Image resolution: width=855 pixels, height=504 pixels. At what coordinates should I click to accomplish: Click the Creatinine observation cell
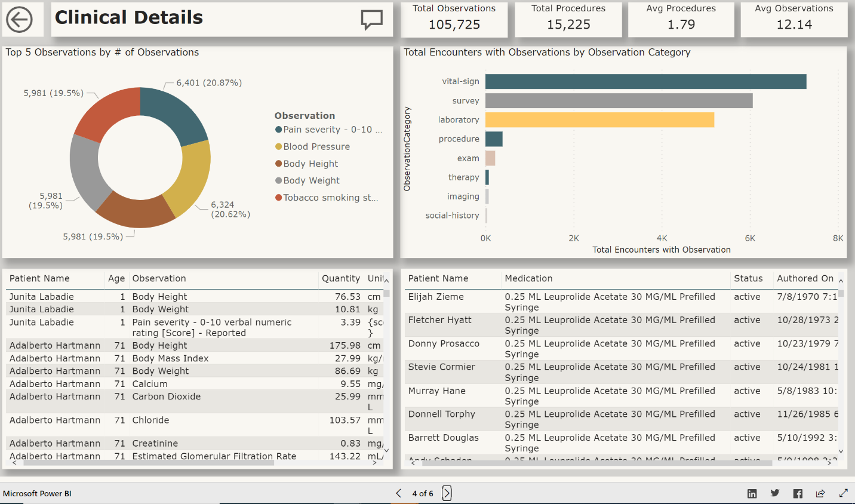[x=155, y=444]
